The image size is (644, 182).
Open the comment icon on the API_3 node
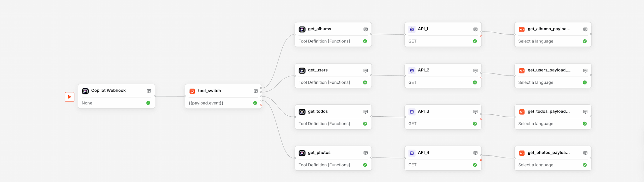[475, 112]
